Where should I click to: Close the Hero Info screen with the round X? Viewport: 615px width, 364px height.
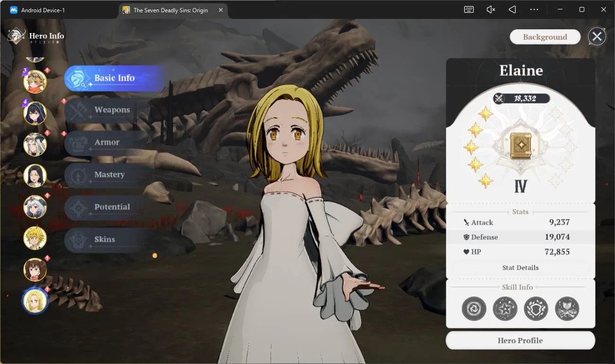point(597,36)
